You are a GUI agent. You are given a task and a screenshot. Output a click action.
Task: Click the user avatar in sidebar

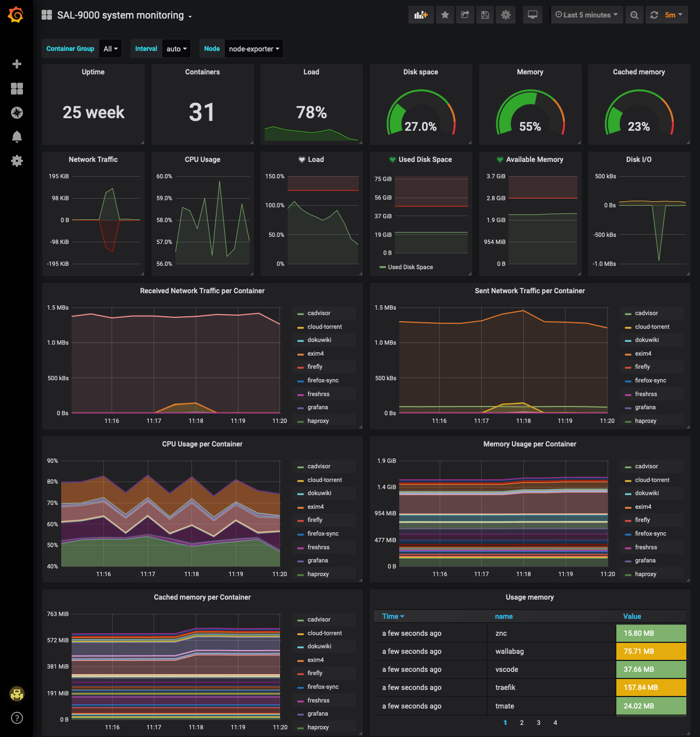tap(17, 694)
